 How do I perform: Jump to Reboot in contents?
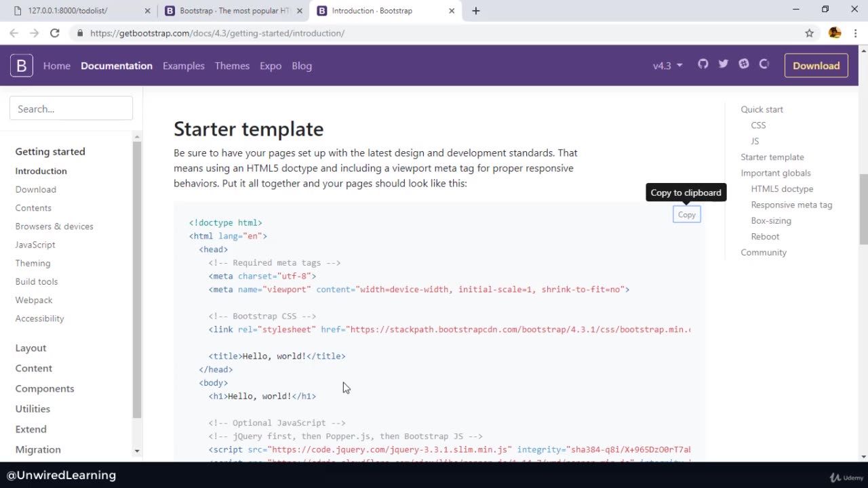click(765, 237)
